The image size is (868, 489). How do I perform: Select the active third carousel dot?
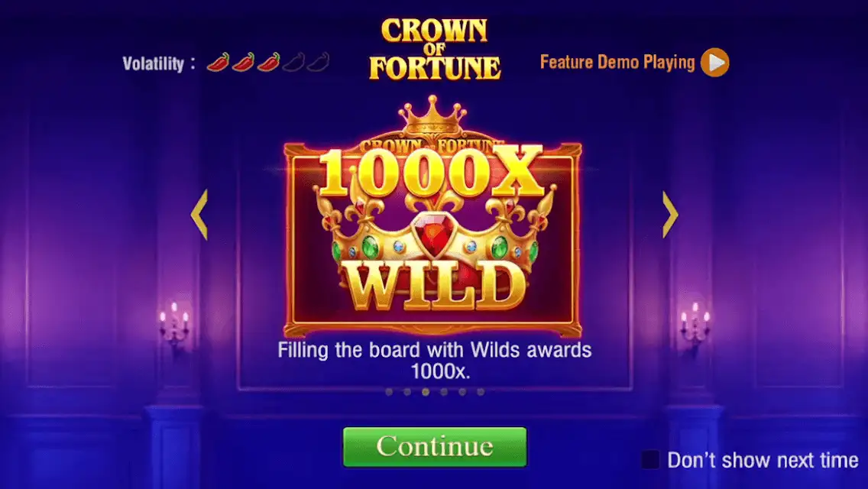point(426,392)
